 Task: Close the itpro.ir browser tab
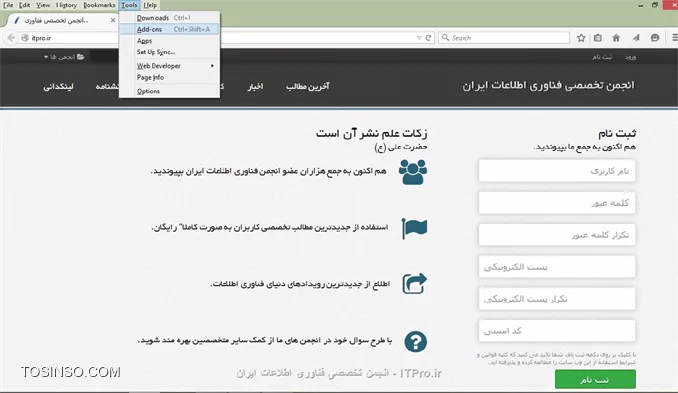tap(113, 20)
